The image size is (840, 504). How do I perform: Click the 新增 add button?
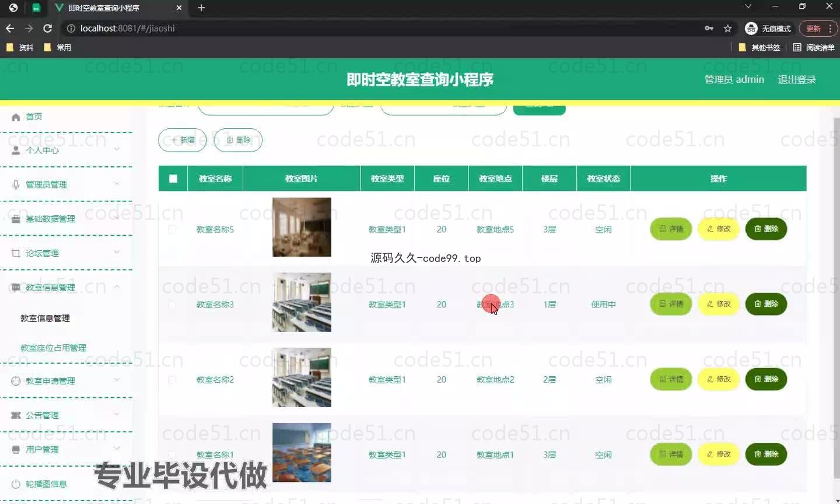click(183, 140)
